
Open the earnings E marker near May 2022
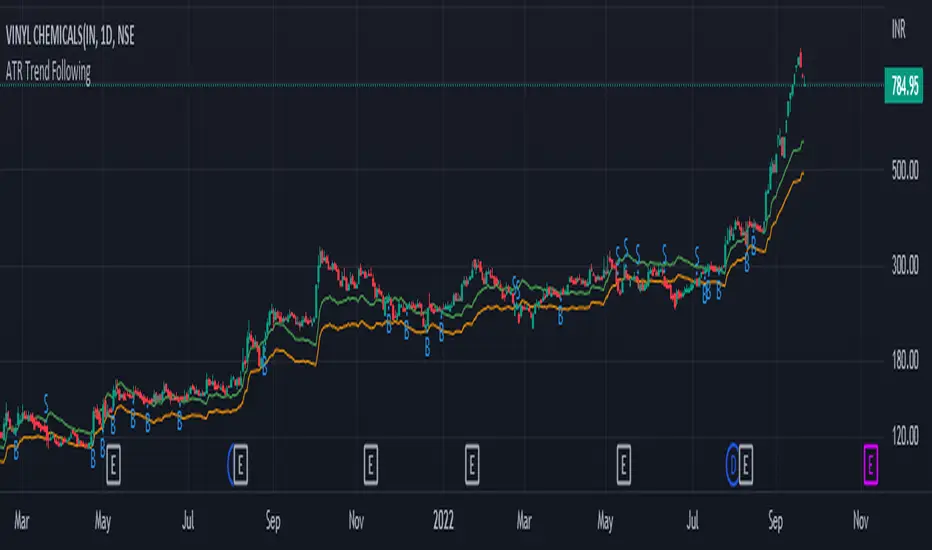pyautogui.click(x=624, y=464)
